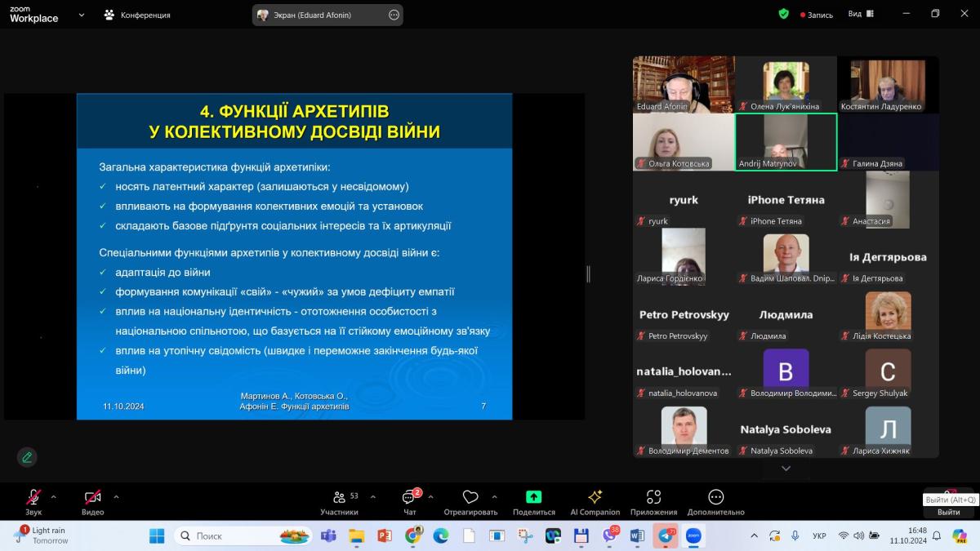Viewport: 980px width, 551px height.
Task: Click the Выйти leave meeting button
Action: click(948, 512)
